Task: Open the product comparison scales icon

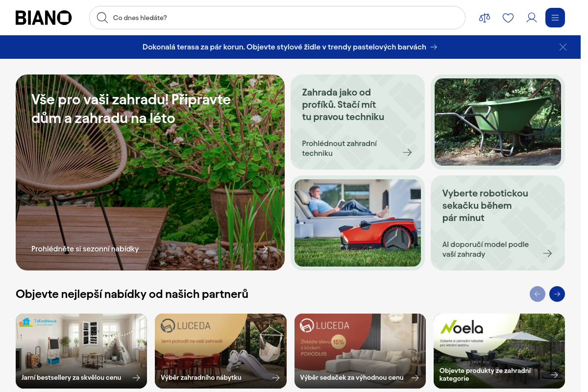Action: click(x=484, y=18)
